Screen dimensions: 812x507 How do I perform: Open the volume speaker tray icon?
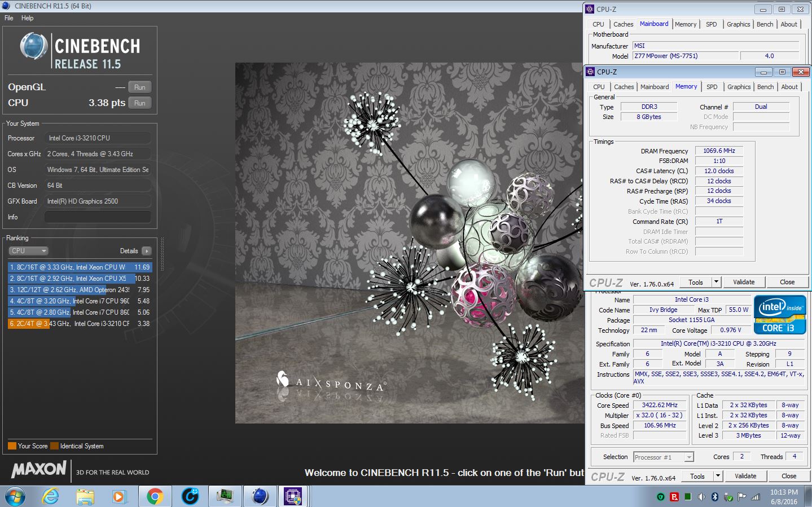(701, 497)
